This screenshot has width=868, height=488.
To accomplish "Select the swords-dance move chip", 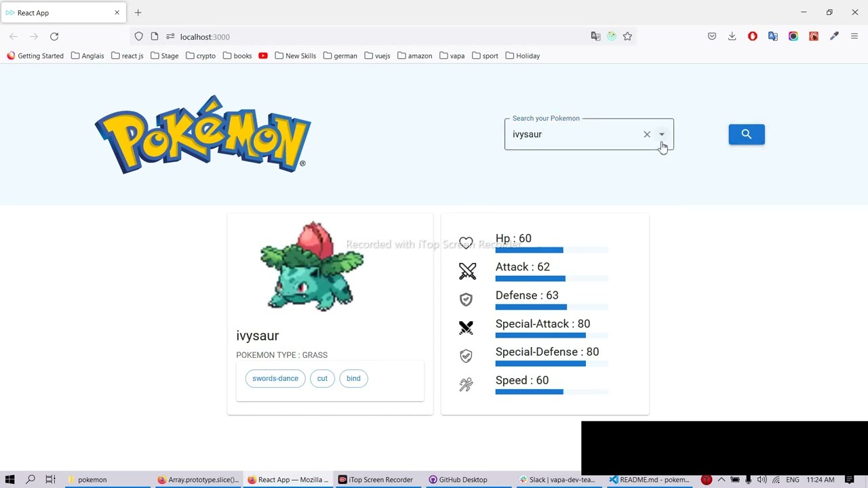I will (x=275, y=378).
